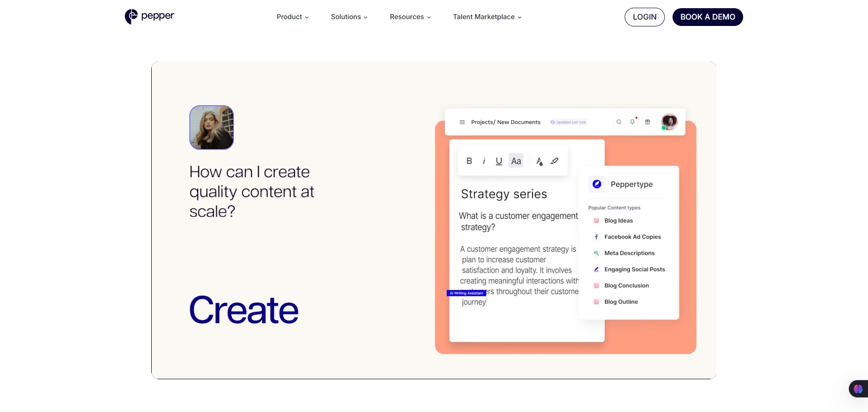Expand the Resources dropdown
This screenshot has width=868, height=412.
[x=410, y=17]
